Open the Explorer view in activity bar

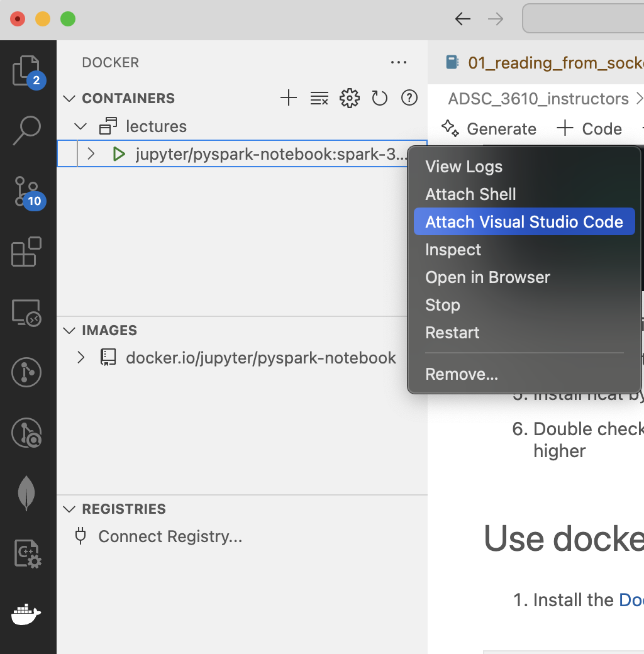tap(26, 72)
